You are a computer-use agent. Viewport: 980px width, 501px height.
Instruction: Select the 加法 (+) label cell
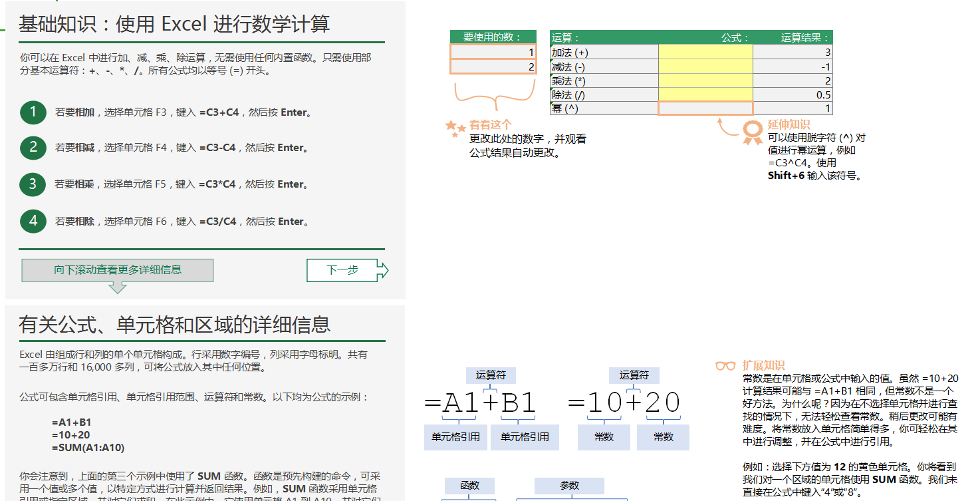click(604, 52)
